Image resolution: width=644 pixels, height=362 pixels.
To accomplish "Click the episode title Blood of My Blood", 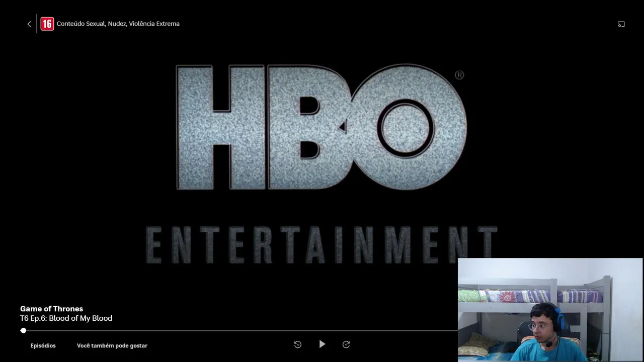I will coord(80,318).
